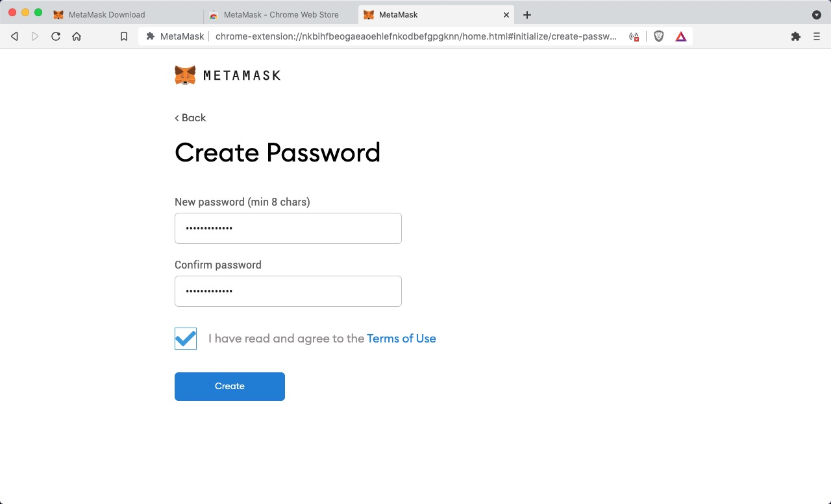This screenshot has height=504, width=831.
Task: Open the browser home icon
Action: (77, 36)
